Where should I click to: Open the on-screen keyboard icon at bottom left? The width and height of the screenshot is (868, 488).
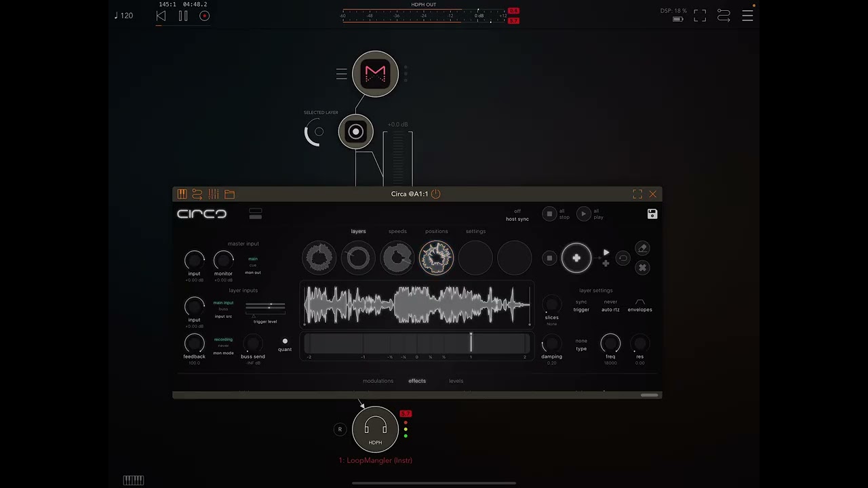tap(134, 481)
